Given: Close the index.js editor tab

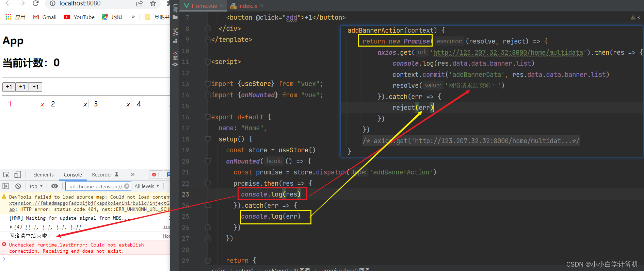Looking at the screenshot, I should [x=262, y=6].
